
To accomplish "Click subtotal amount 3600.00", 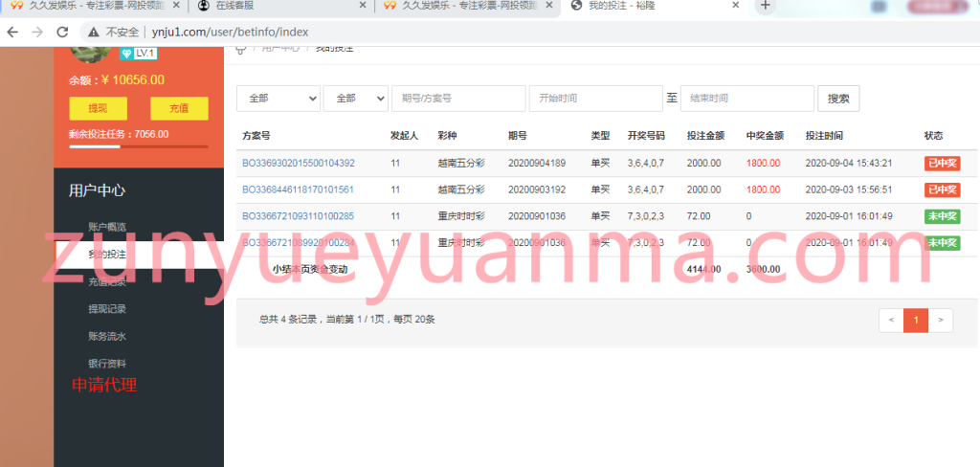I will 763,270.
